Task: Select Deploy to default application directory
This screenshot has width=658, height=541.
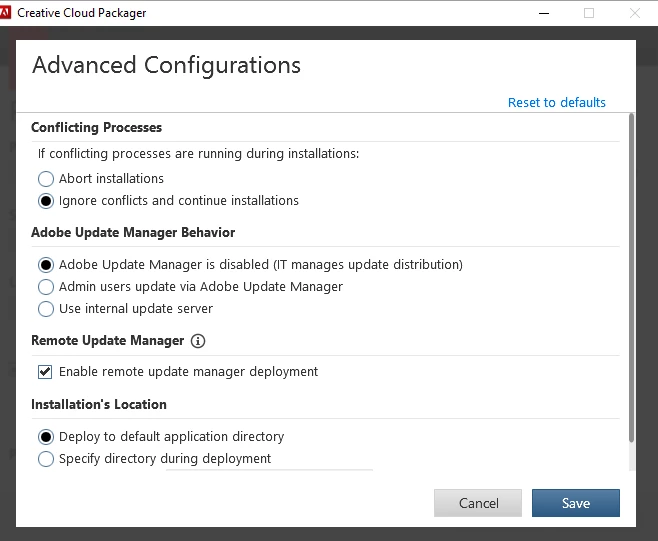Action: point(46,437)
